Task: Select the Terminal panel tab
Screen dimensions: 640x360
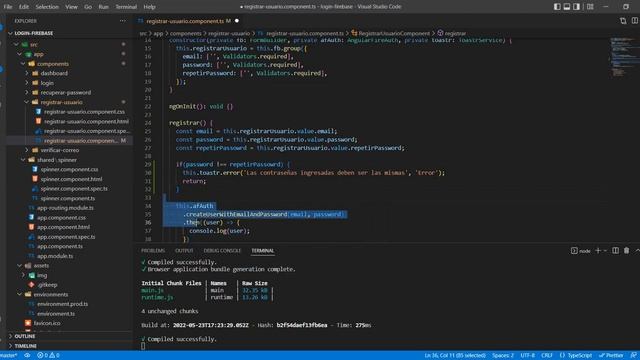Action: tap(262, 251)
